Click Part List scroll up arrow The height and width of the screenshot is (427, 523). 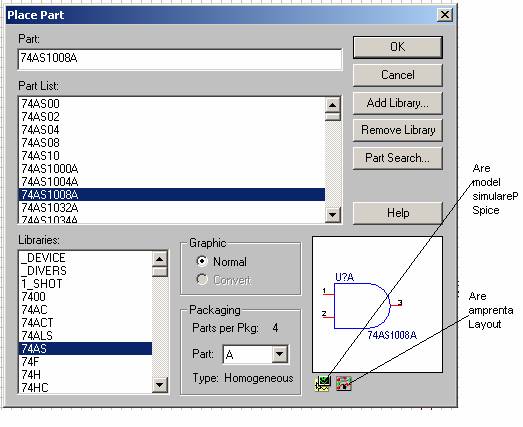point(332,105)
